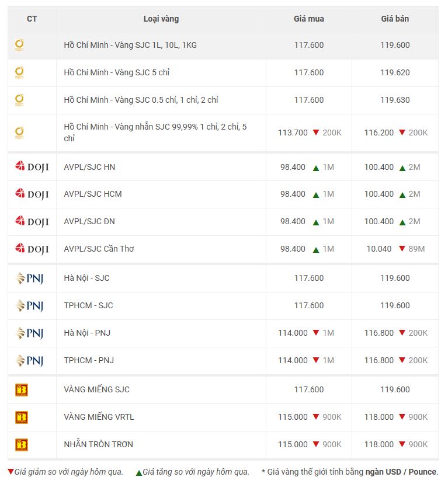Click sell price 119.630
This screenshot has height=484, width=448.
click(x=395, y=100)
